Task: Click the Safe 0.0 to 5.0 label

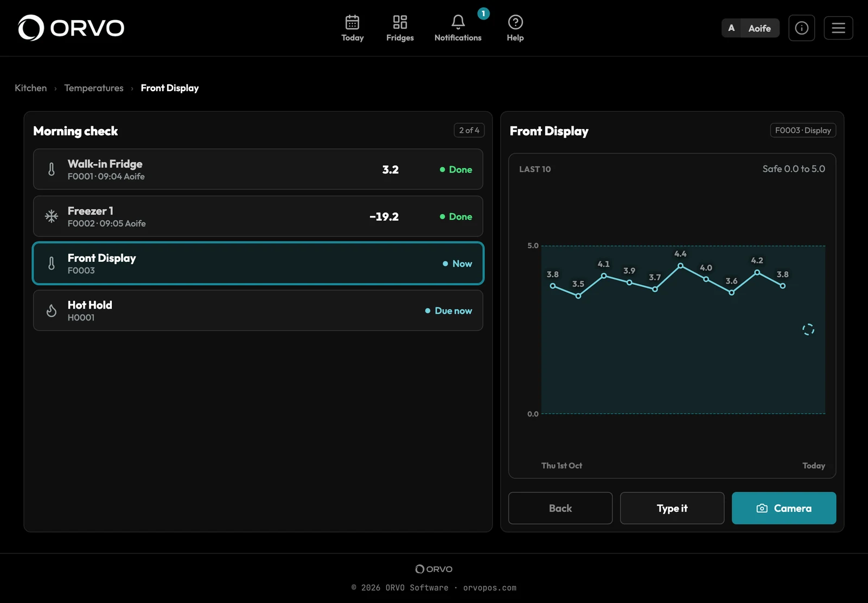Action: pos(794,169)
